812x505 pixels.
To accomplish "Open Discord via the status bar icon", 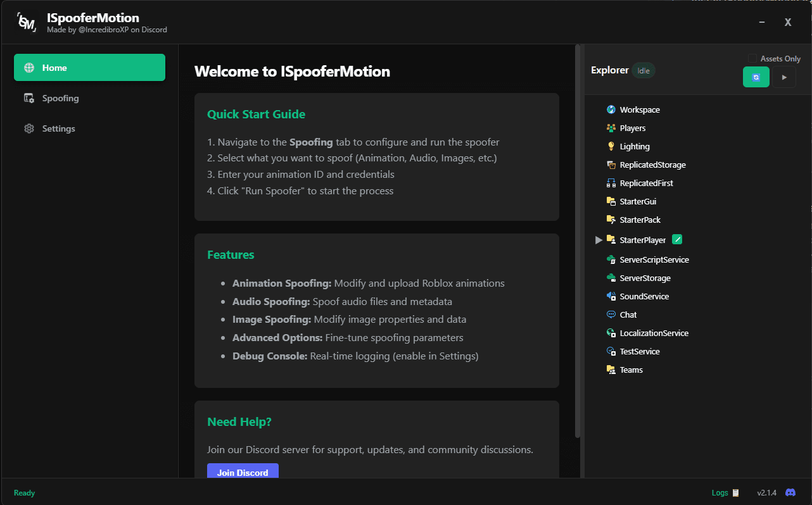I will tap(790, 492).
